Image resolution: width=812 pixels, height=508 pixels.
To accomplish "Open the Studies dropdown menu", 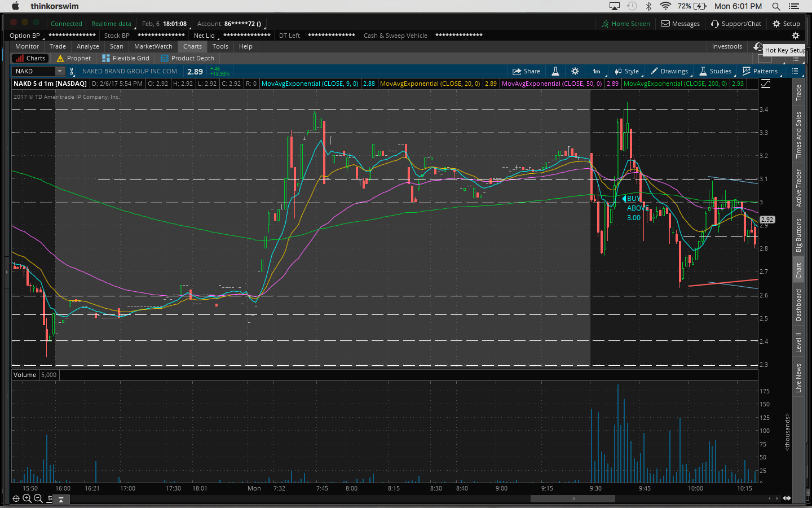I will tap(716, 71).
